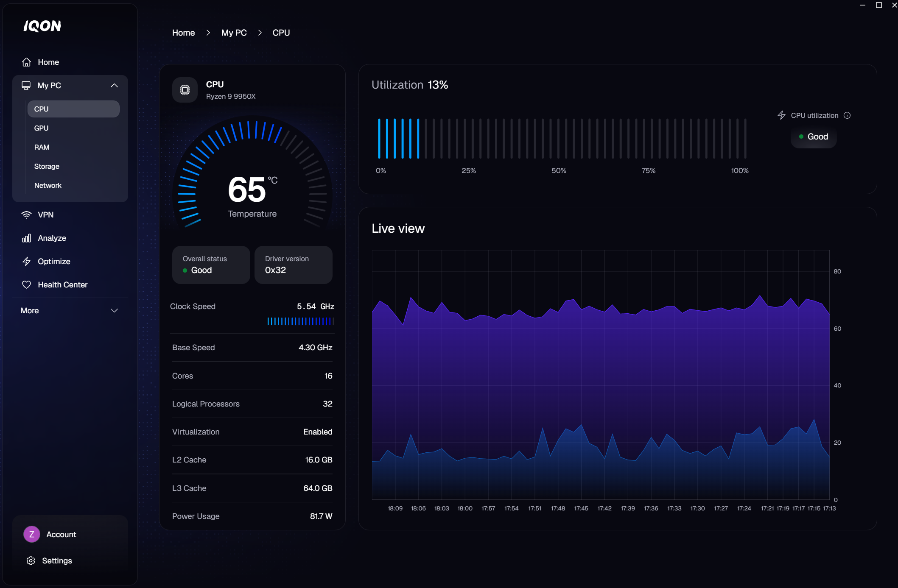Click the CPU utilization bar meter

tap(562, 139)
